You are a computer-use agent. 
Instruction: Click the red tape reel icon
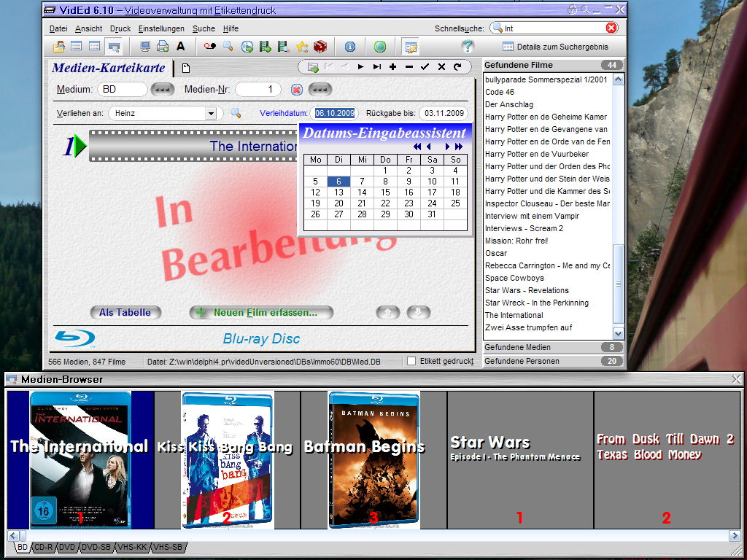click(209, 47)
